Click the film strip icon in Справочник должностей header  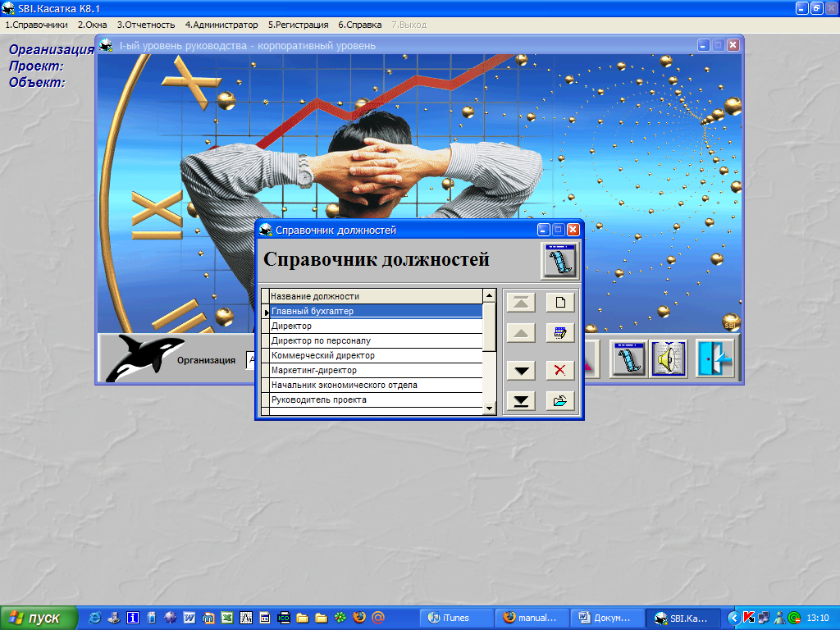pos(559,261)
